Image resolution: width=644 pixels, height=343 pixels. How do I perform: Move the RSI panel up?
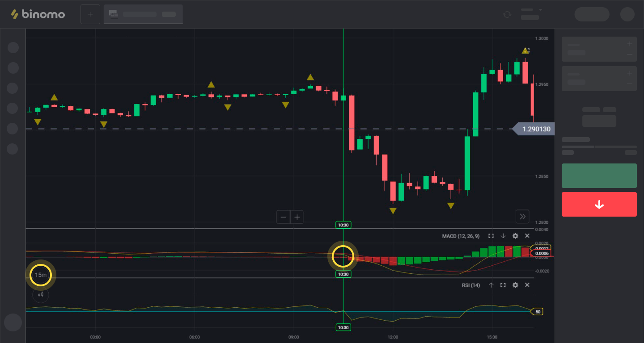(491, 285)
